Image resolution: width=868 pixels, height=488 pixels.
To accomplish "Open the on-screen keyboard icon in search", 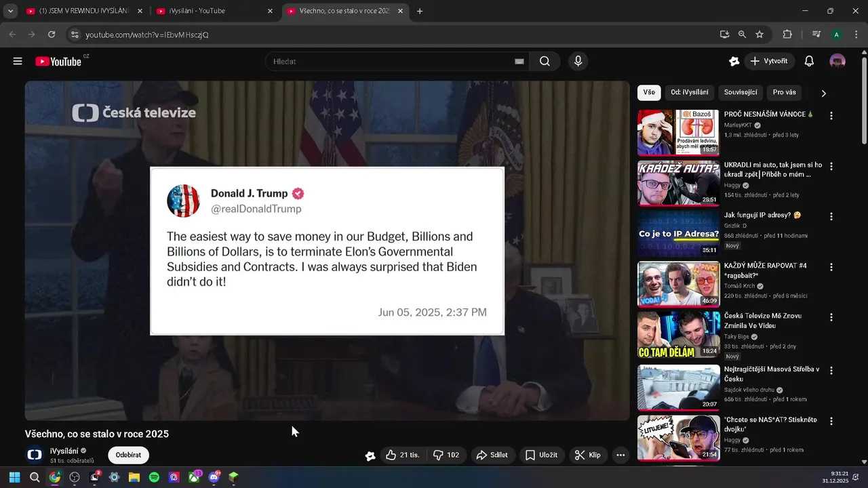I will 519,61.
